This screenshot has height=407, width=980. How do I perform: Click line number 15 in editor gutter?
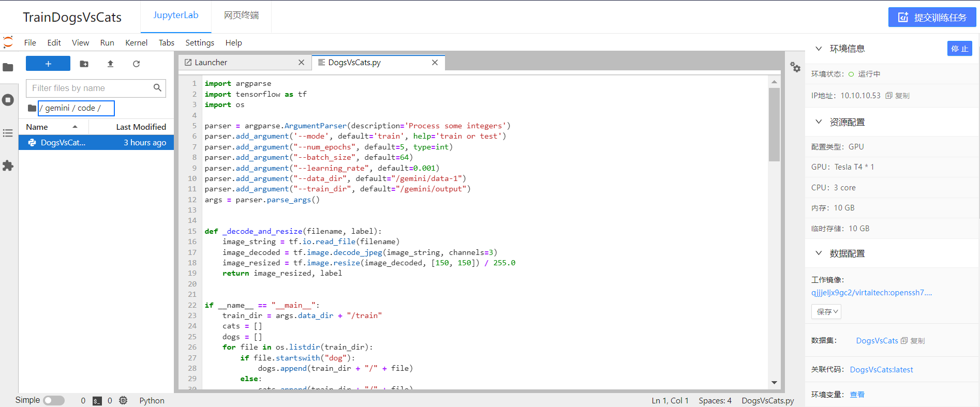192,231
